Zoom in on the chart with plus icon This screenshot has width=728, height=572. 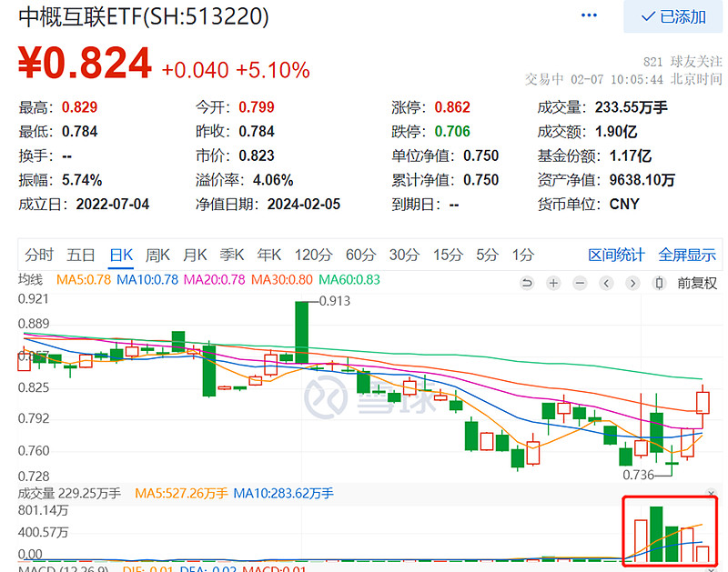tap(553, 283)
